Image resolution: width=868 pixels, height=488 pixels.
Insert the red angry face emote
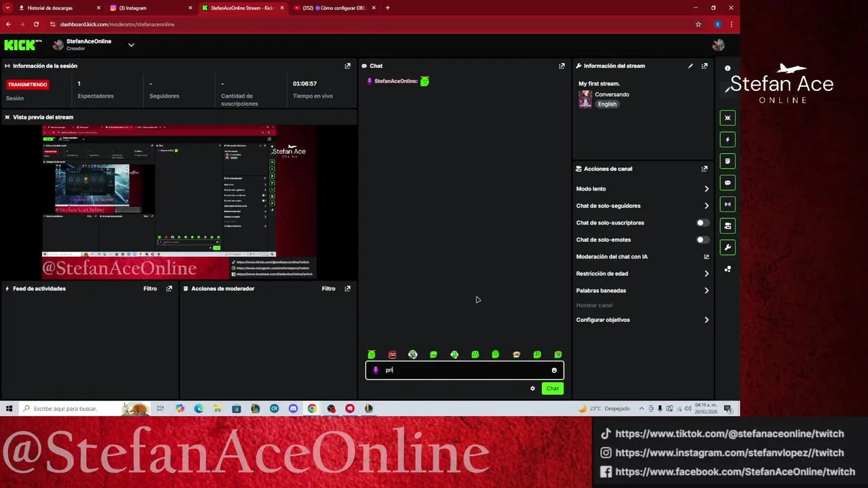coord(392,354)
